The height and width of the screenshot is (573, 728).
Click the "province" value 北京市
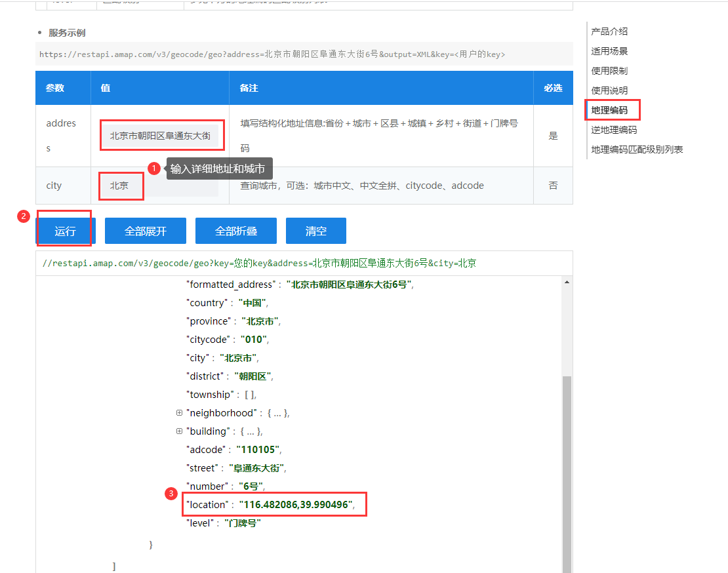pyautogui.click(x=260, y=321)
